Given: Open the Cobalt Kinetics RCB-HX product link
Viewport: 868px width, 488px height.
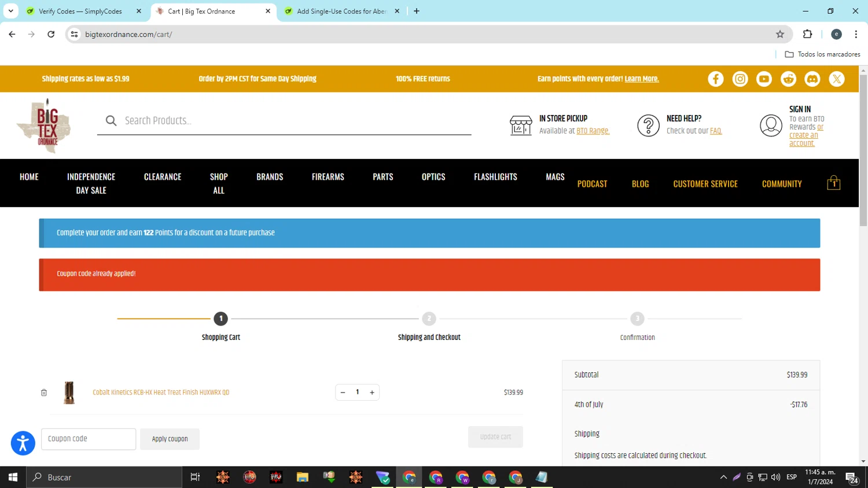Looking at the screenshot, I should pyautogui.click(x=161, y=393).
